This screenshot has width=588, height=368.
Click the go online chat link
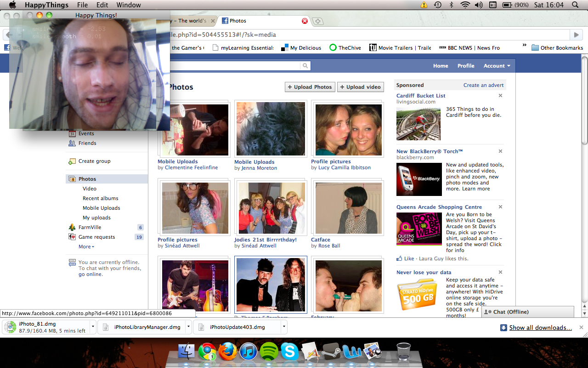click(90, 274)
